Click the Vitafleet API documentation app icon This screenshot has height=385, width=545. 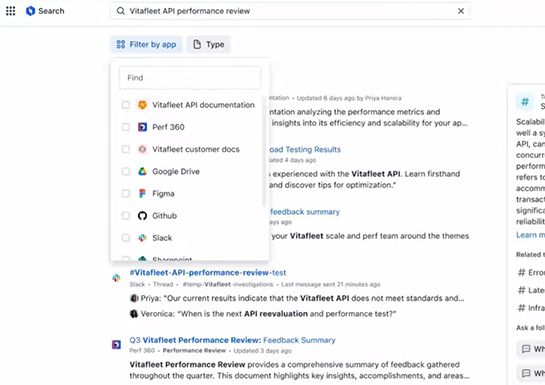143,105
